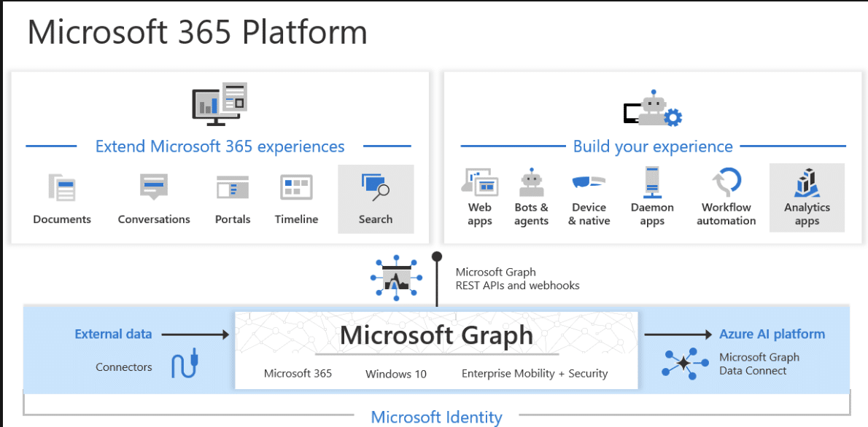
Task: Click Enterprise Mobility + Security text
Action: click(x=535, y=373)
